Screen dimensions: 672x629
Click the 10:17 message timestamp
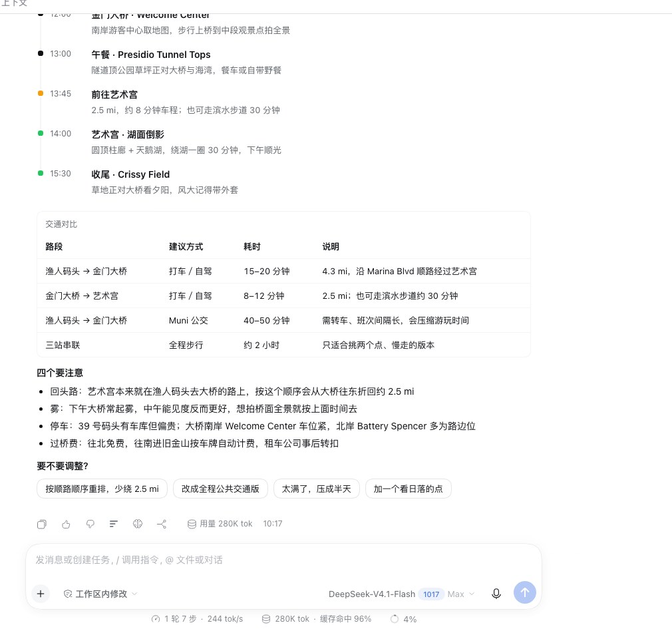point(273,524)
